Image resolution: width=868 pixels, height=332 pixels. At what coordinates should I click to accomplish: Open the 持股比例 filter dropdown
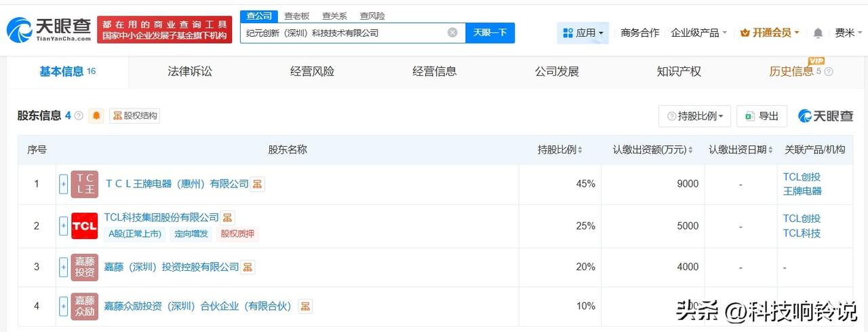694,116
